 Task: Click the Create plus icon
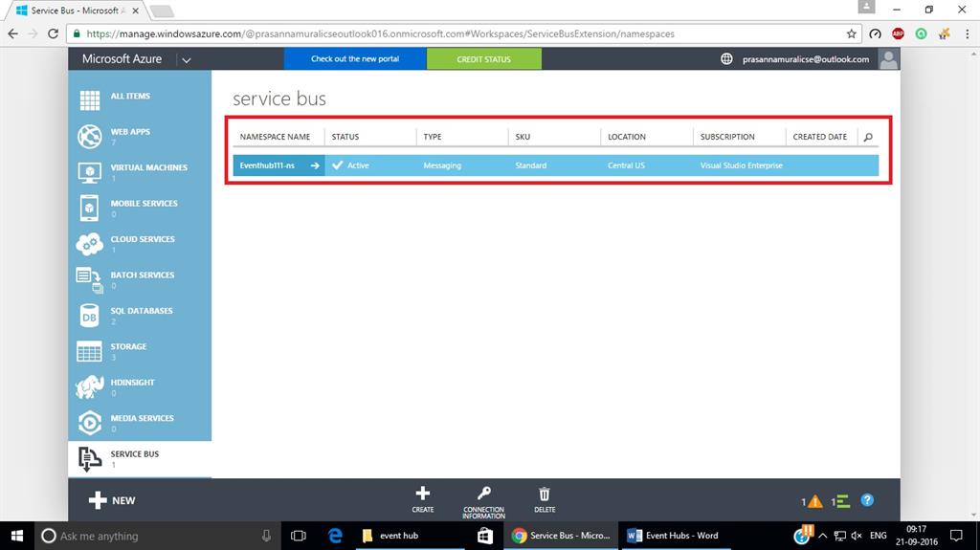click(x=422, y=494)
